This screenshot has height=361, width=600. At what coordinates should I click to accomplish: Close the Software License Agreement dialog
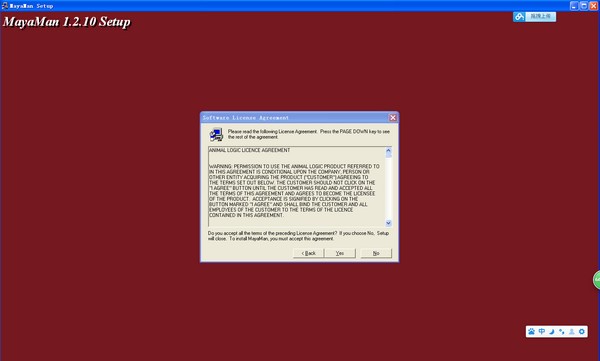[x=393, y=118]
